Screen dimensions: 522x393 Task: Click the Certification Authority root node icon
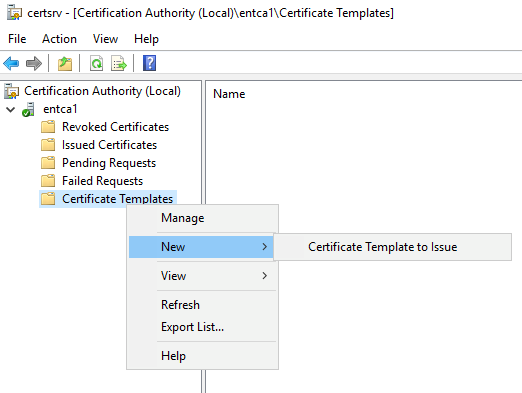pos(12,91)
